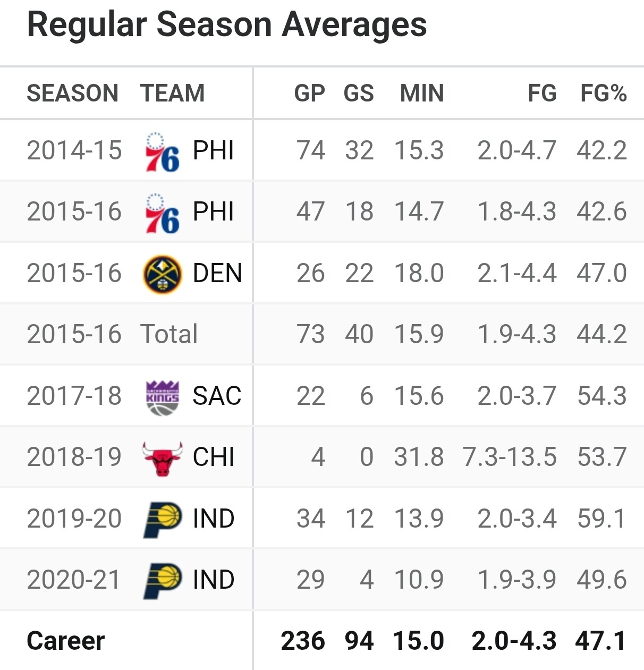The image size is (644, 670).
Task: Click the Pacers logo in the 2019-20 row
Action: tap(163, 519)
